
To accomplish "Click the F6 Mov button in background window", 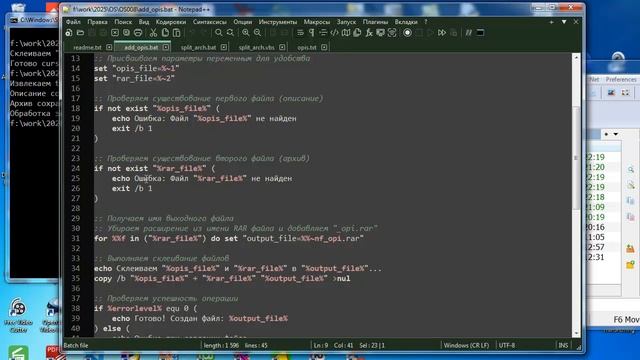I will click(x=626, y=319).
